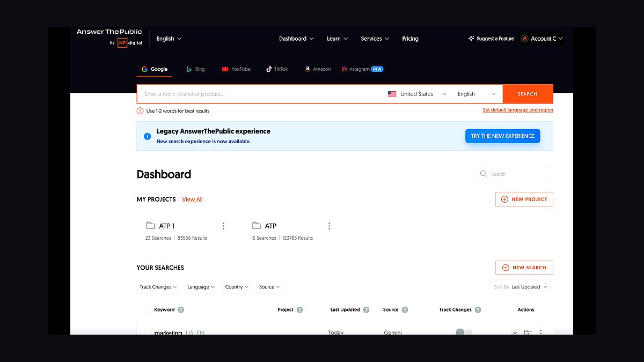Click the Actions column header
644x362 pixels.
526,309
